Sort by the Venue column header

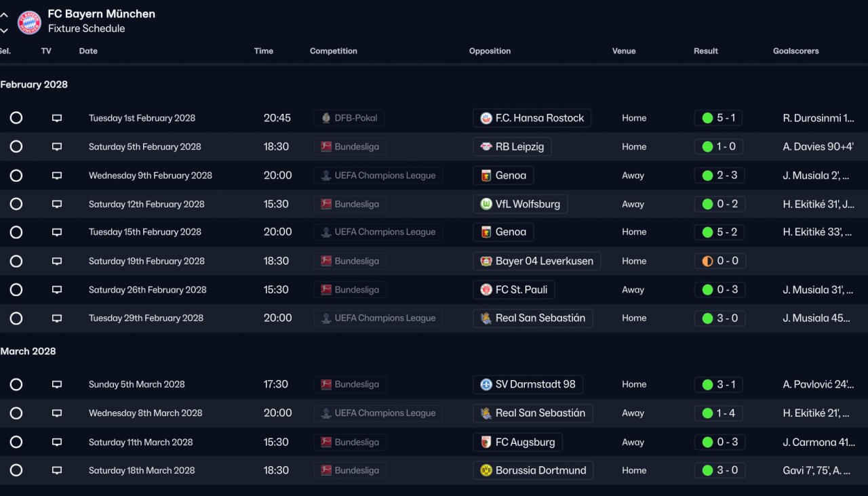[624, 51]
